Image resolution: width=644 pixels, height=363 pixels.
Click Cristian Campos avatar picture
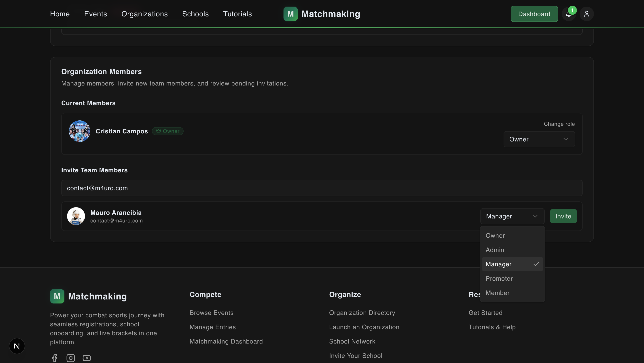click(x=80, y=131)
